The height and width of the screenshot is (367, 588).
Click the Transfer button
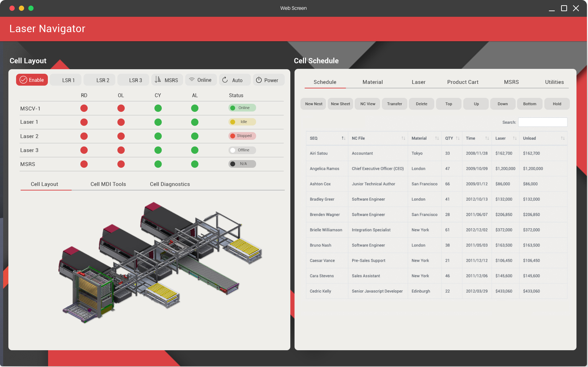point(394,104)
